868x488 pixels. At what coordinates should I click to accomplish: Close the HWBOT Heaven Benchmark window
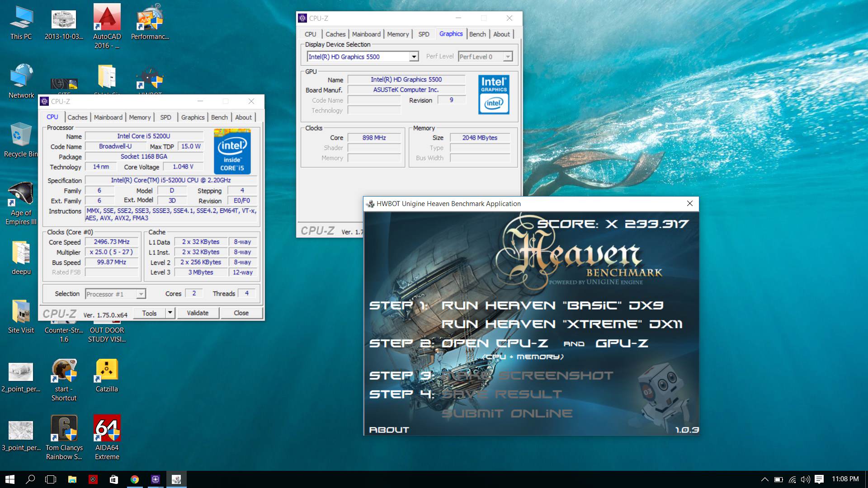(x=689, y=203)
